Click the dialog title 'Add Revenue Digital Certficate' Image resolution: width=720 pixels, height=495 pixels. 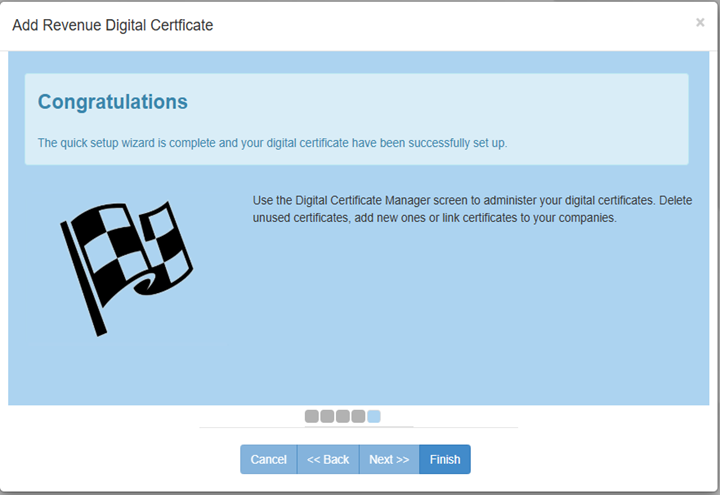[x=112, y=24]
